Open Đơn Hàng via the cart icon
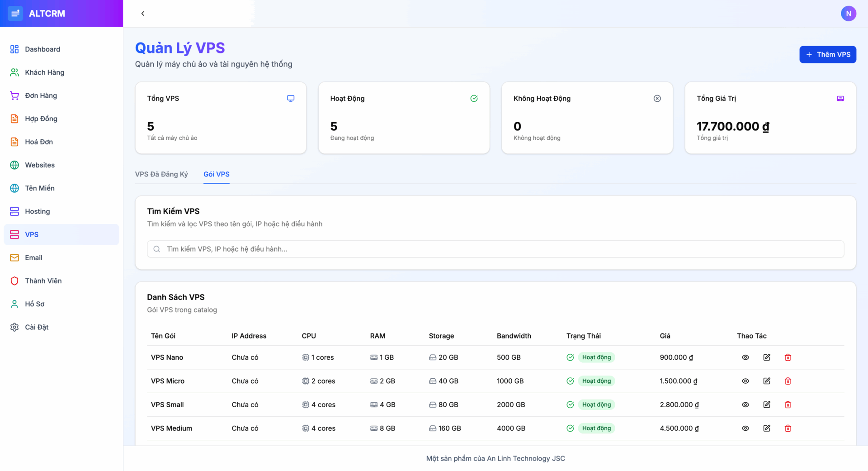 [x=14, y=95]
